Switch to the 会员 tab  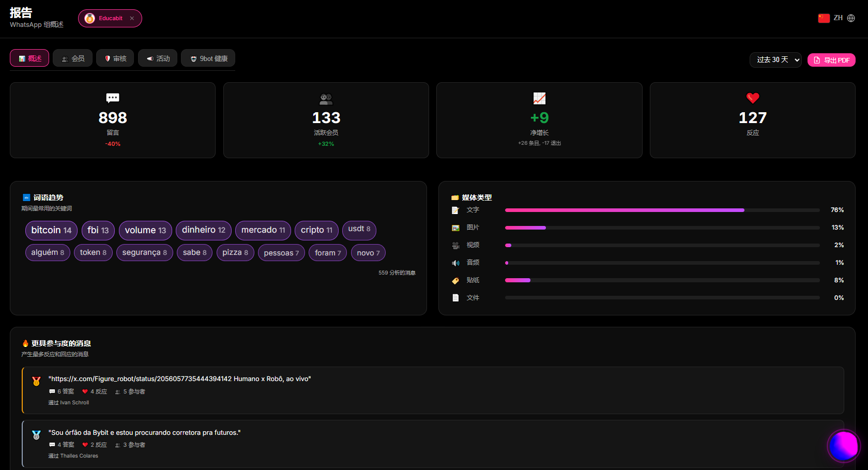pos(73,58)
